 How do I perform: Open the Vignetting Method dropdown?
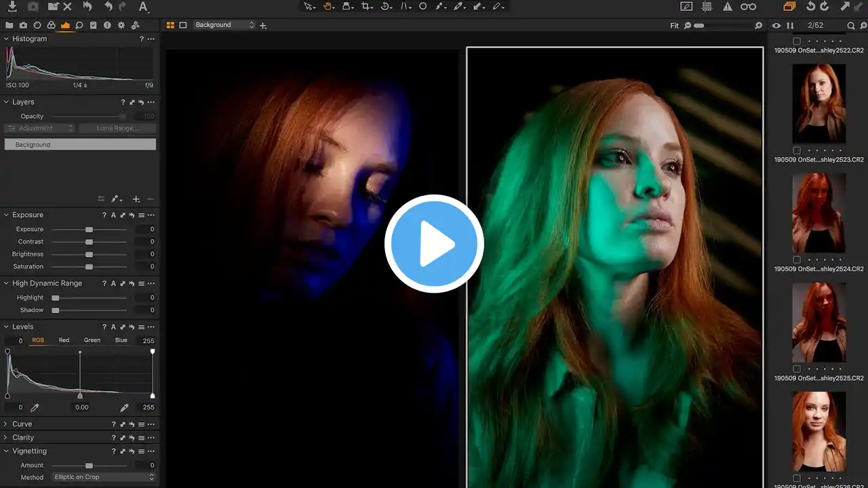(x=104, y=477)
